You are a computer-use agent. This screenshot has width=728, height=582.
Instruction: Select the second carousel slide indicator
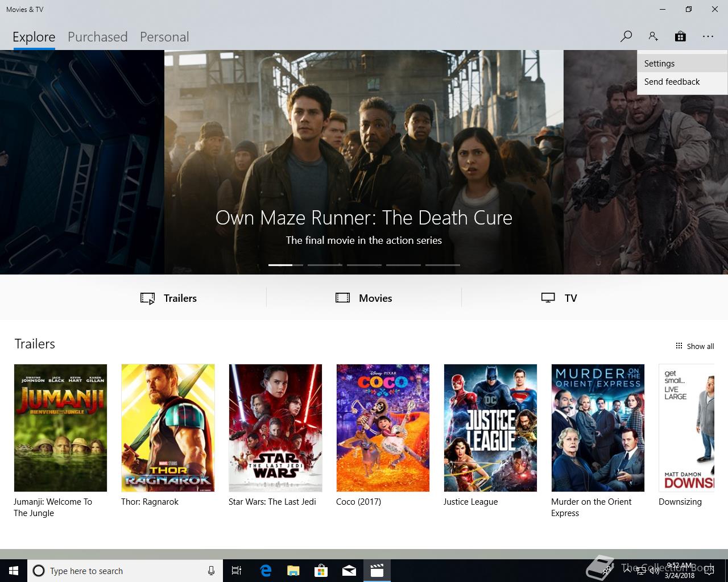click(325, 265)
